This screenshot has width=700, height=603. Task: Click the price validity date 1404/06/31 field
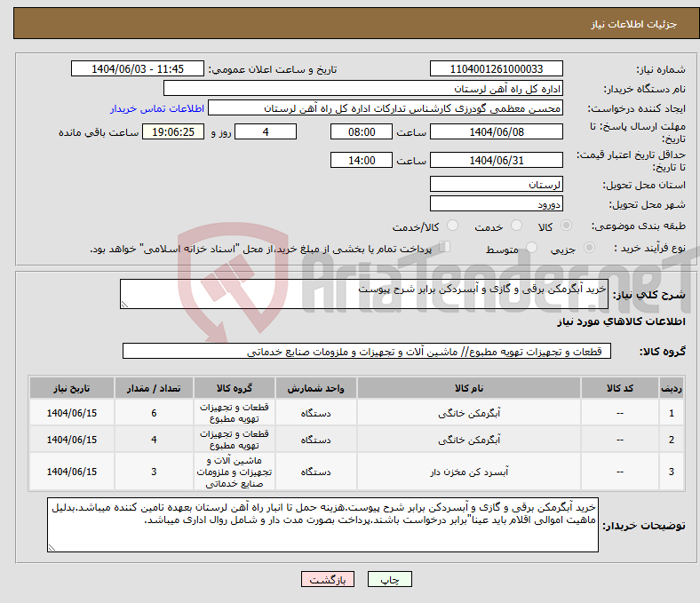[496, 160]
